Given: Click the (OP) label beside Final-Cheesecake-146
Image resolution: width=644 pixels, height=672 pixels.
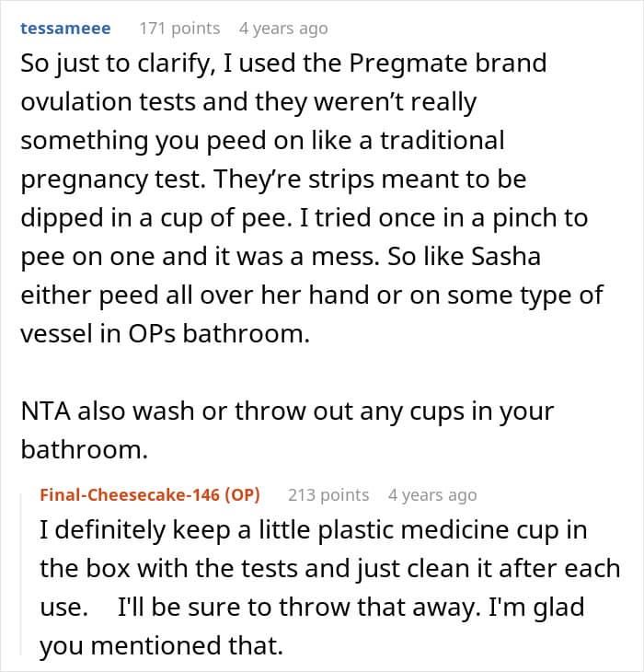Looking at the screenshot, I should pos(242,494).
